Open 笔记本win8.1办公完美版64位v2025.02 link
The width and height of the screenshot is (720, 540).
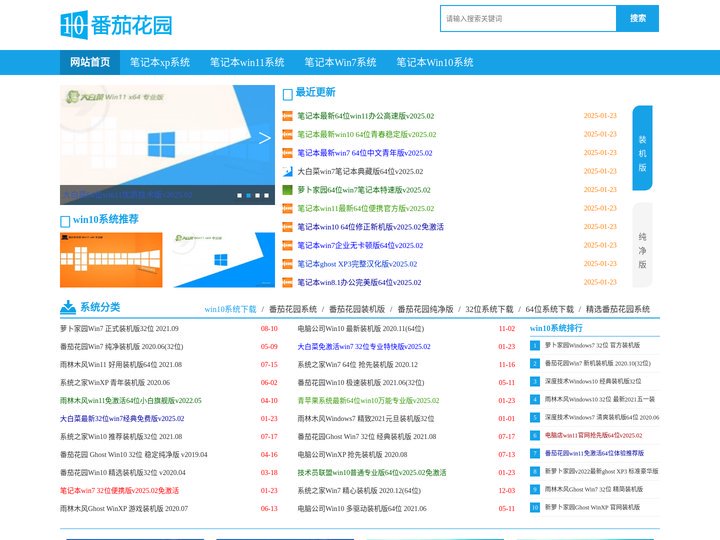point(359,282)
